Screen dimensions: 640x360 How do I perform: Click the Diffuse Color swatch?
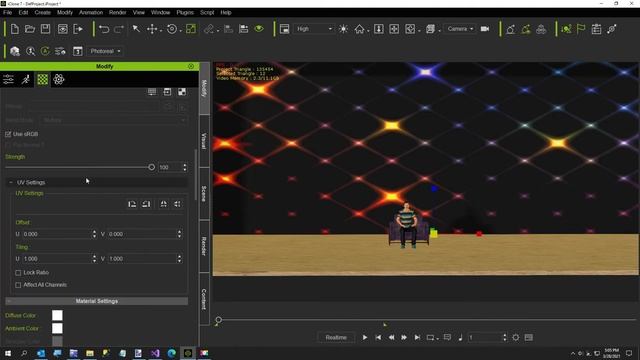point(57,315)
